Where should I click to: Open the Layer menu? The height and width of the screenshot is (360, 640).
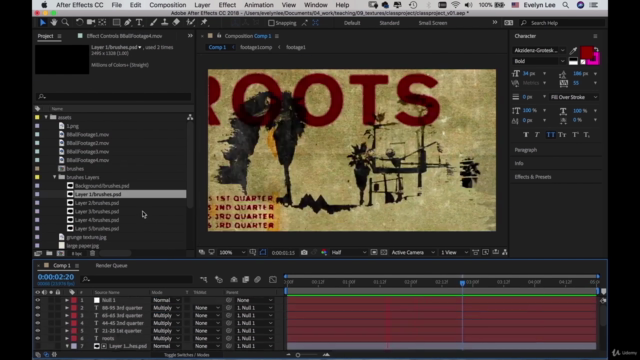[x=202, y=5]
